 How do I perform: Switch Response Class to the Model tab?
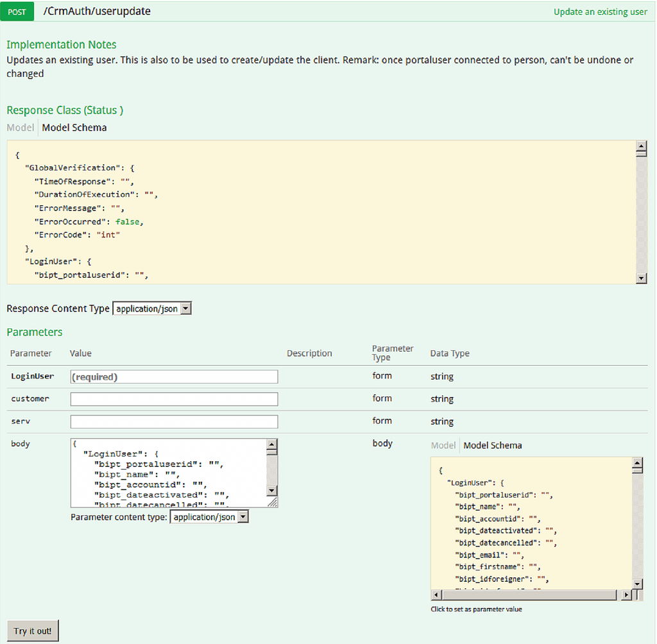coord(20,128)
